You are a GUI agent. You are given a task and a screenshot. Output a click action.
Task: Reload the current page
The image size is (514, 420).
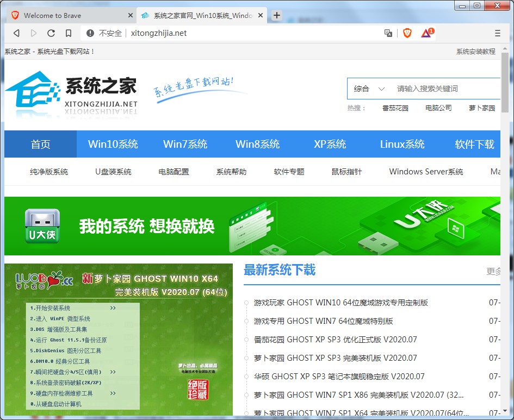[x=51, y=33]
